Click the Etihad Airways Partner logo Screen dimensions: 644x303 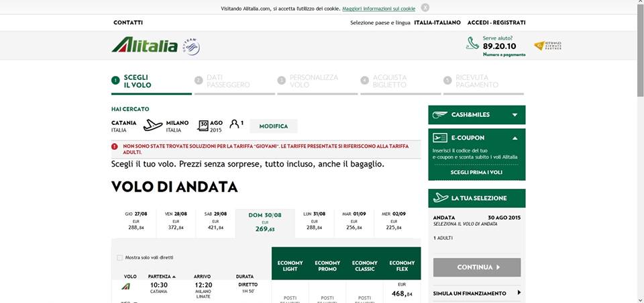(547, 46)
